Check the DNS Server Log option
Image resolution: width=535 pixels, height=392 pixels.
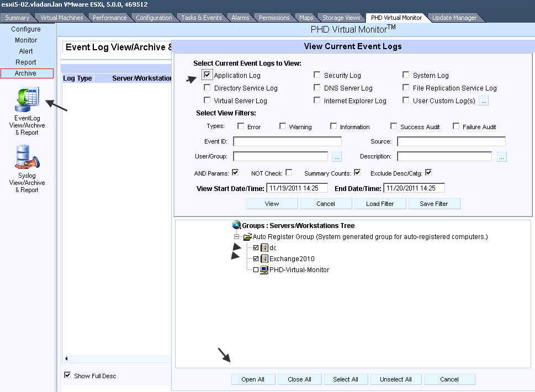[x=317, y=87]
